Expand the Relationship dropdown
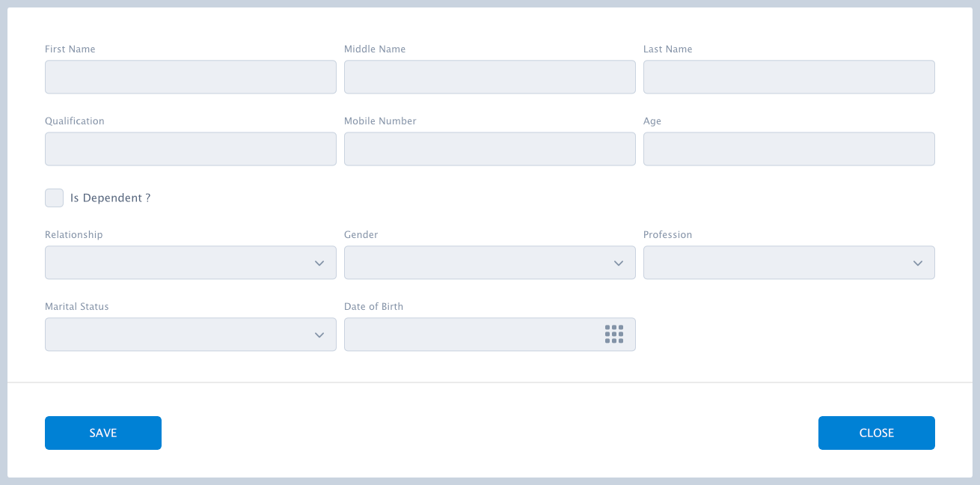This screenshot has width=980, height=485. (x=191, y=263)
